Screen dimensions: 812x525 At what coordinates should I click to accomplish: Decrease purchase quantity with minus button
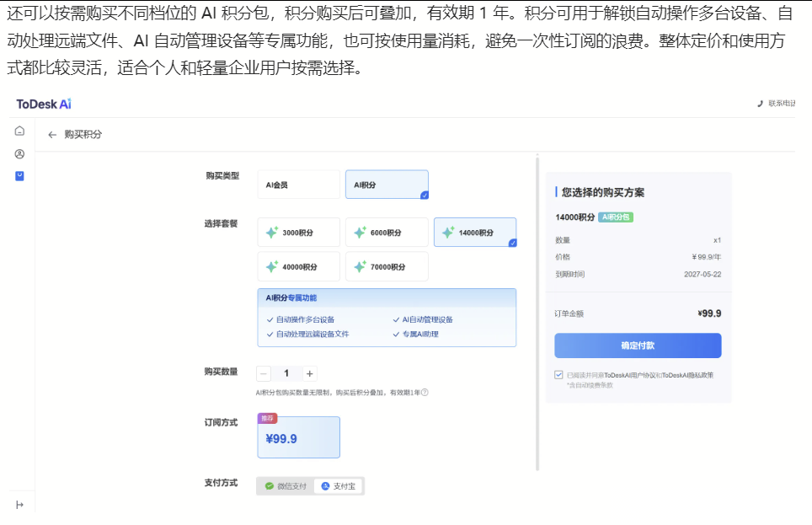coord(264,373)
